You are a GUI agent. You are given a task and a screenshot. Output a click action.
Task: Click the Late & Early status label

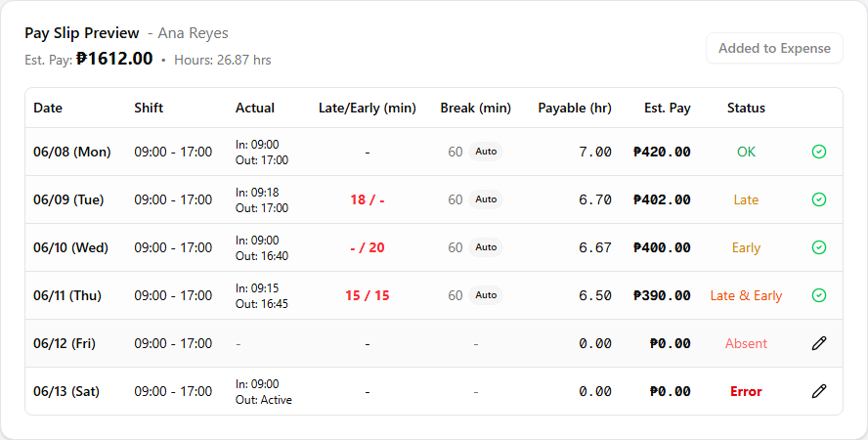coord(746,295)
